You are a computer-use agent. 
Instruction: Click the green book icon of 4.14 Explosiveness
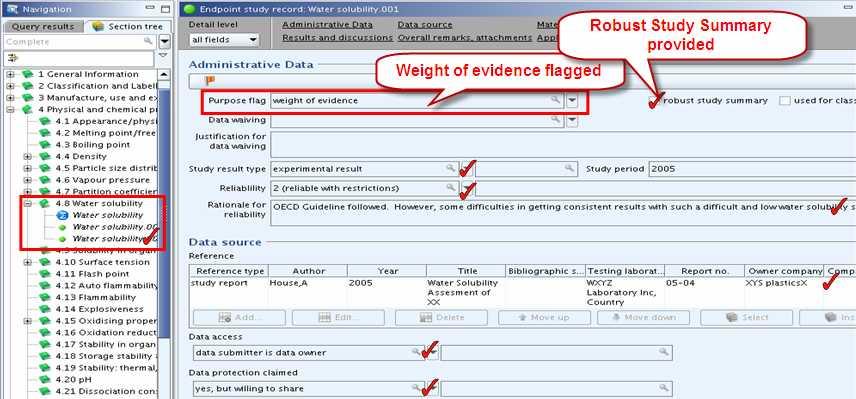pos(45,309)
